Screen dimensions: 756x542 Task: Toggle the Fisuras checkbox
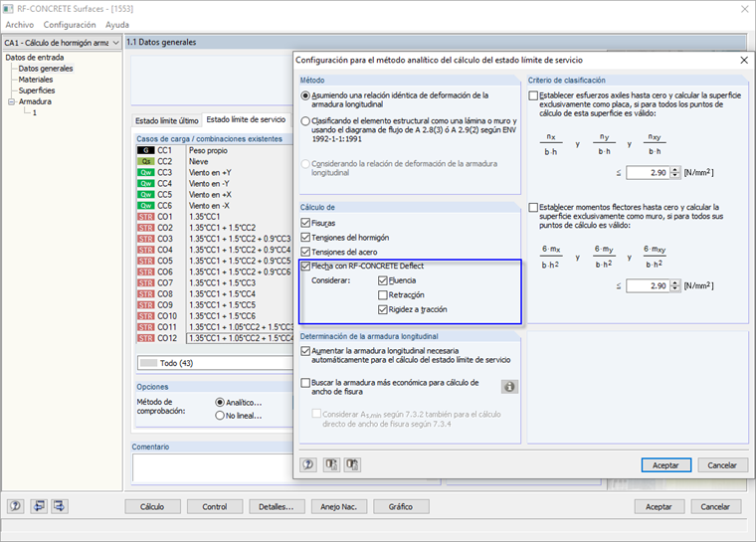pyautogui.click(x=305, y=223)
